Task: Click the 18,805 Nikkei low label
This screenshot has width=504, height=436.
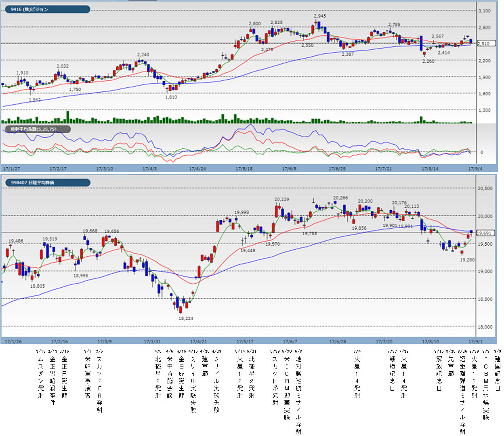Action: 38,286
